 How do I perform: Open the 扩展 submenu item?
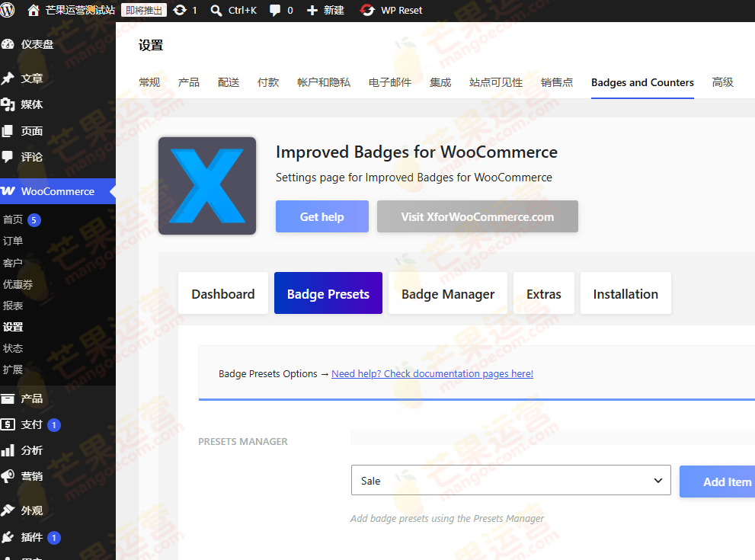(x=13, y=370)
